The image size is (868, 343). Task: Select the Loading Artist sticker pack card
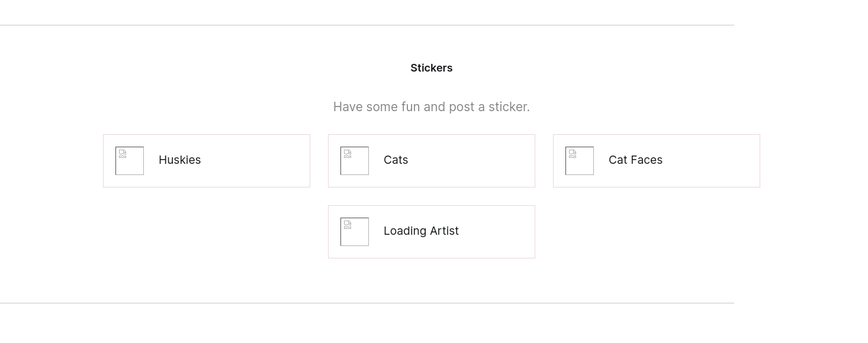tap(432, 232)
